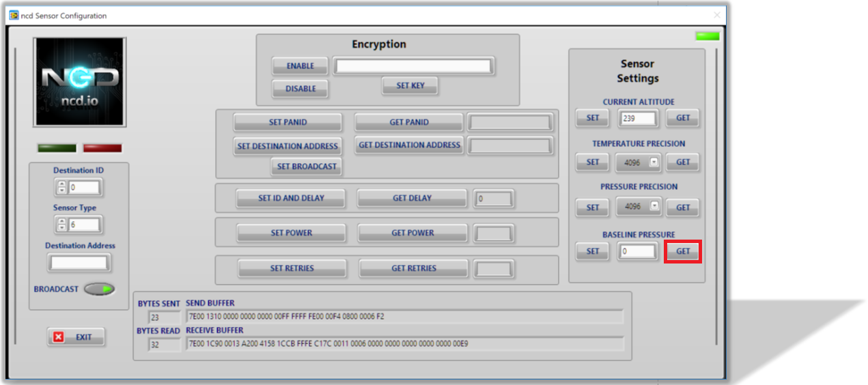Click the GET DELAY button
Viewport: 868px width, 385px height.
[412, 199]
